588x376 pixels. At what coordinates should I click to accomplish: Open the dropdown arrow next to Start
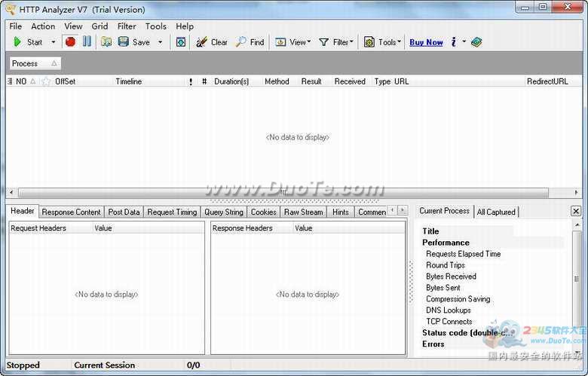click(54, 42)
